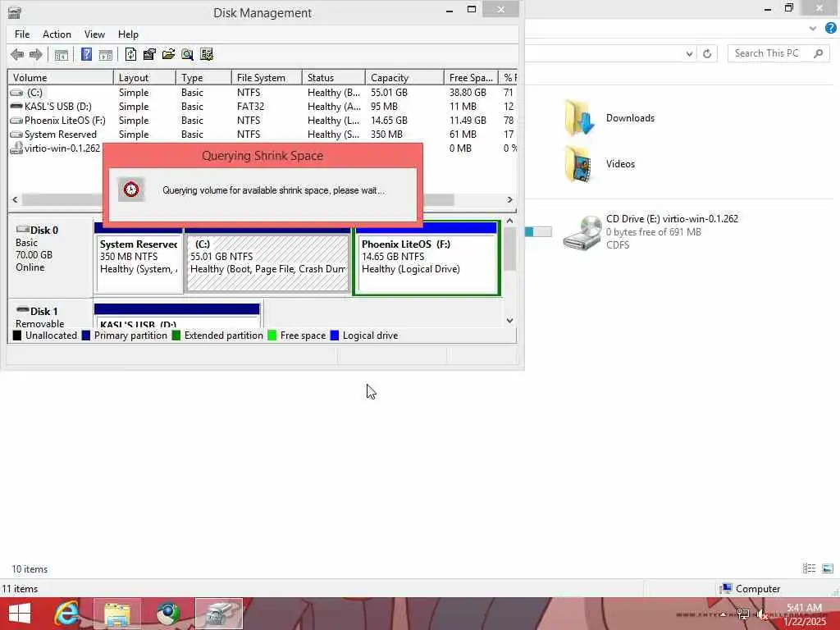Click the Properties toolbar icon
This screenshot has height=630, width=840.
pyautogui.click(x=149, y=54)
